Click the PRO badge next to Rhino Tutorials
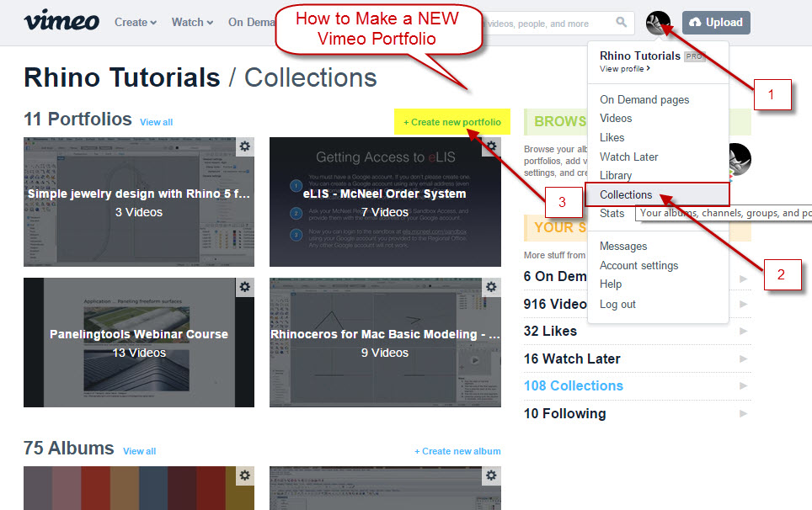812x510 pixels. [694, 56]
